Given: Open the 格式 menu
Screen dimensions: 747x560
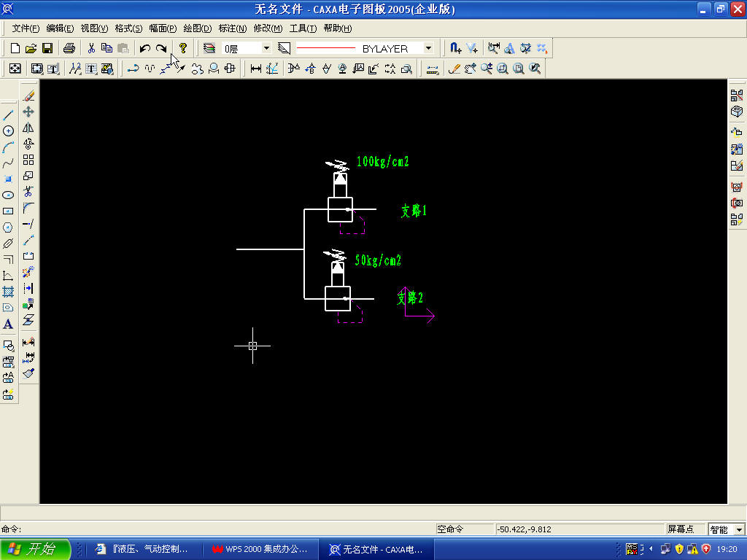Looking at the screenshot, I should (x=128, y=28).
